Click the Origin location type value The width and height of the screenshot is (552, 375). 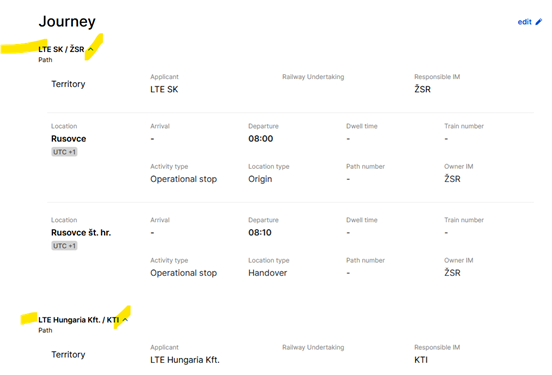pyautogui.click(x=260, y=179)
